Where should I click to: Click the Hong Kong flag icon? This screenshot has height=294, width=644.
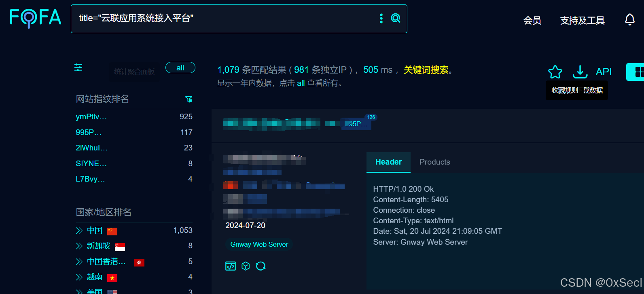tap(139, 262)
